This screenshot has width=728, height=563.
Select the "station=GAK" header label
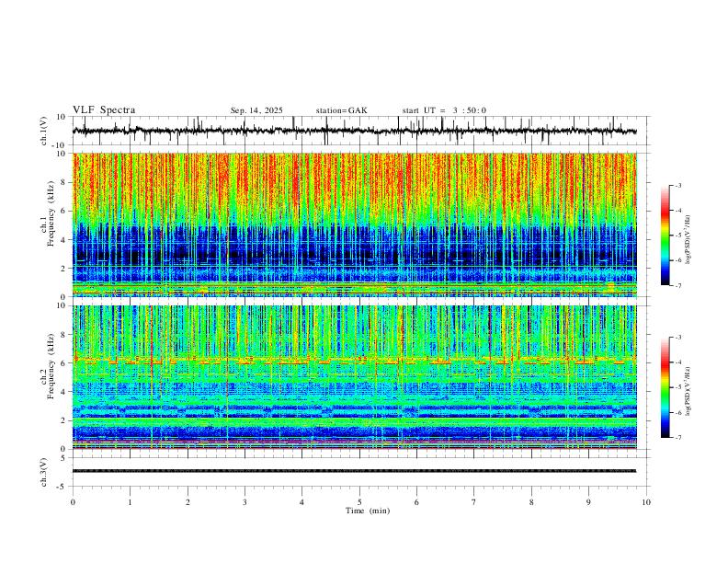point(341,110)
